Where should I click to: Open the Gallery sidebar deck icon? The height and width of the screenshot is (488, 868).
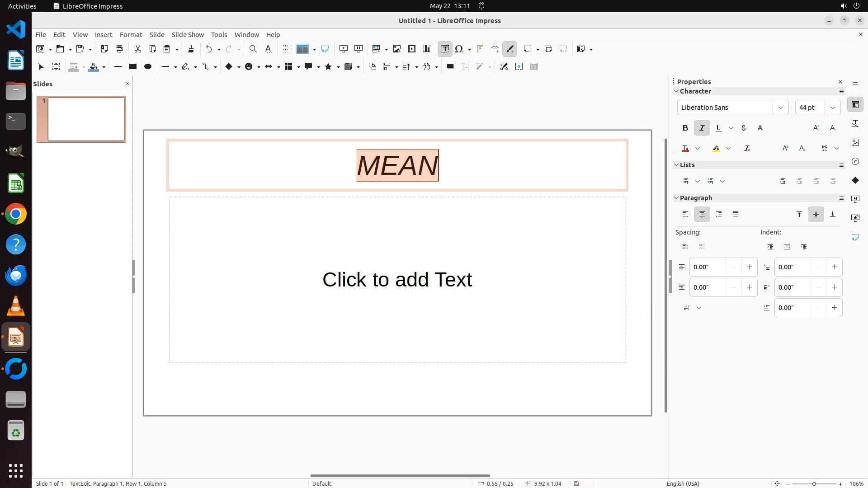click(855, 142)
